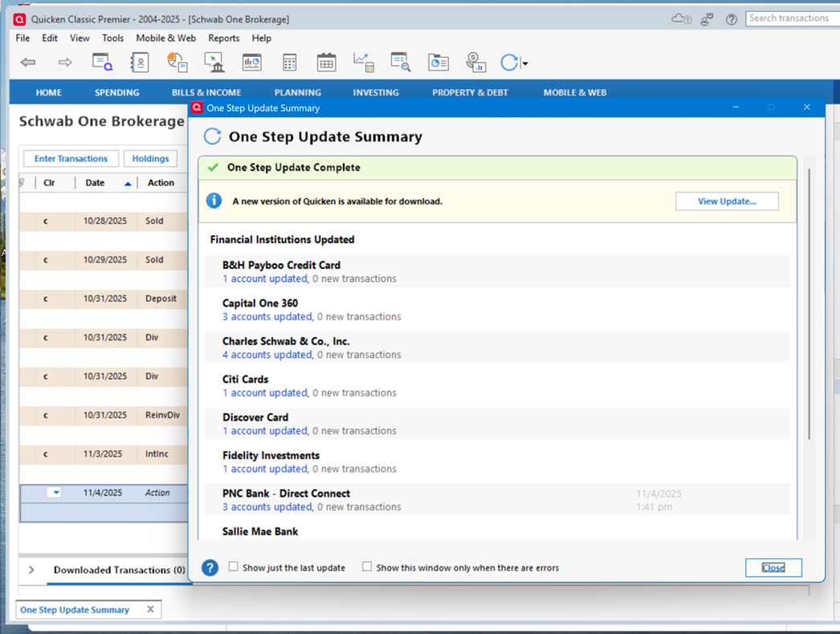Open Discover Card 1 account updated link
The image size is (840, 634).
(x=265, y=430)
